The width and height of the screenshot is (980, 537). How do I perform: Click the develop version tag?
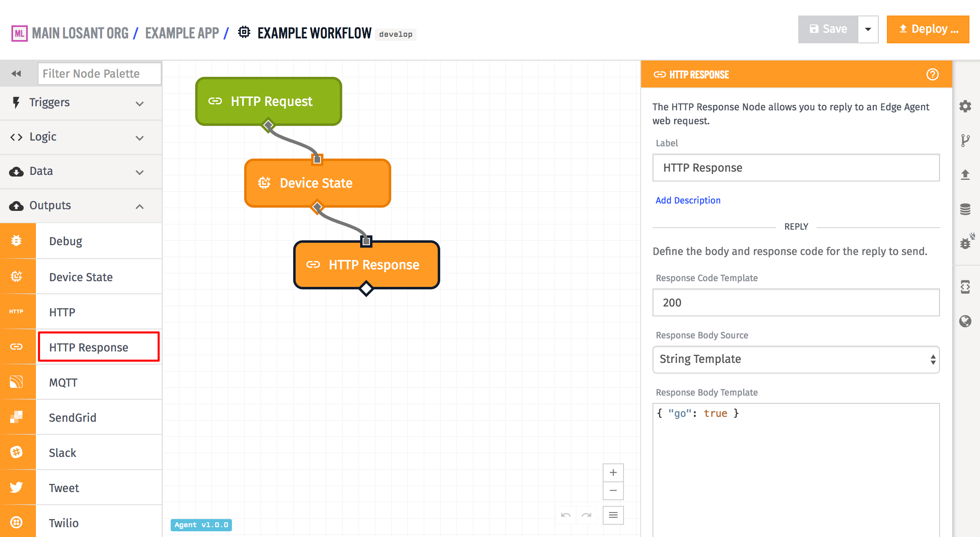pos(396,34)
